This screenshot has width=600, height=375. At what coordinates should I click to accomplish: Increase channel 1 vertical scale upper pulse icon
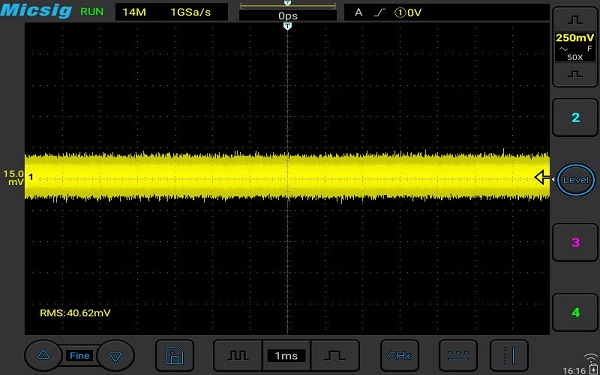click(x=575, y=20)
